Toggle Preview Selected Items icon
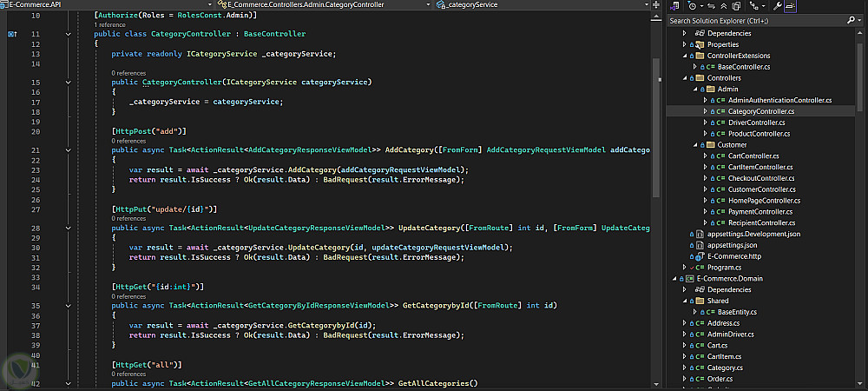The width and height of the screenshot is (868, 391). (x=790, y=6)
